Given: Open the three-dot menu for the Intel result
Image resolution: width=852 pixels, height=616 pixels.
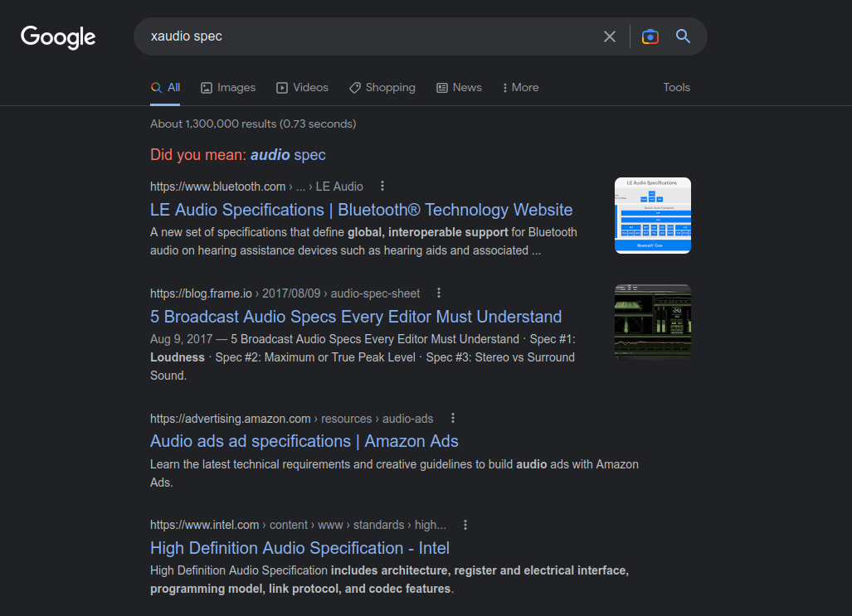Looking at the screenshot, I should click(x=465, y=525).
